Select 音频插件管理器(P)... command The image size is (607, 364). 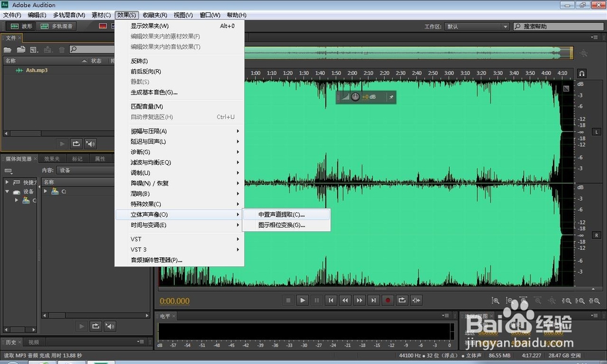[180, 260]
